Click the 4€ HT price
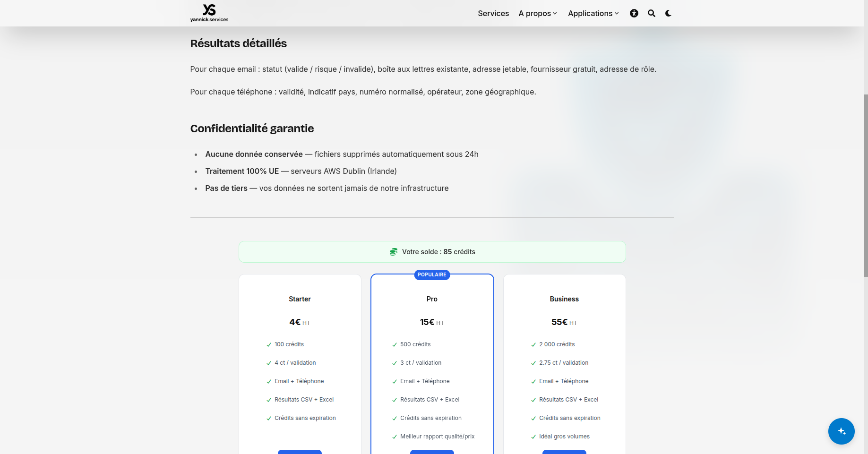Image resolution: width=868 pixels, height=454 pixels. (300, 322)
